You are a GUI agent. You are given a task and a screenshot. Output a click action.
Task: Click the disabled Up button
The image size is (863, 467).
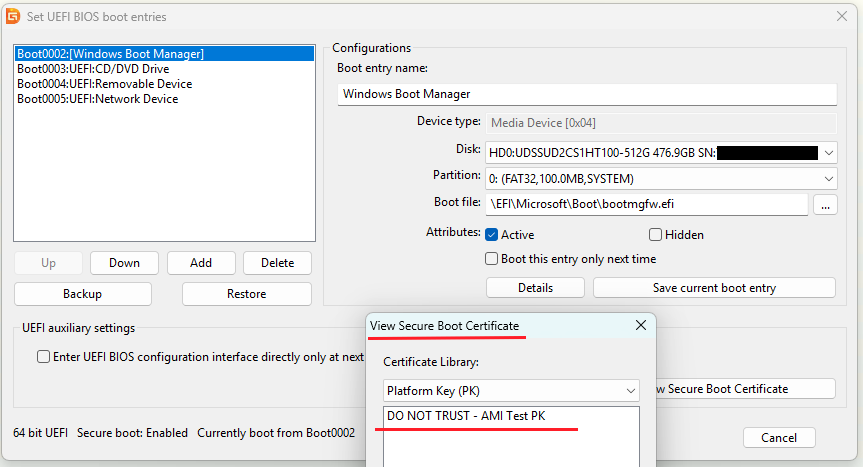(48, 263)
